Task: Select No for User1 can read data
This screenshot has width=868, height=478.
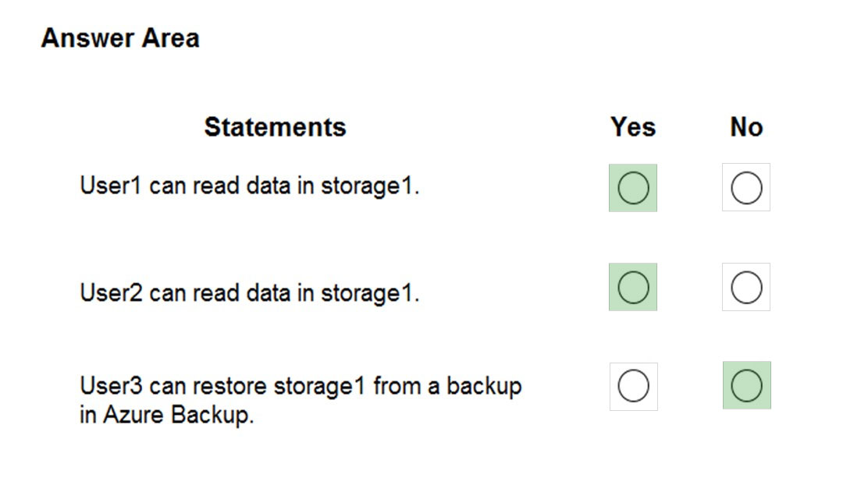Action: 746,188
